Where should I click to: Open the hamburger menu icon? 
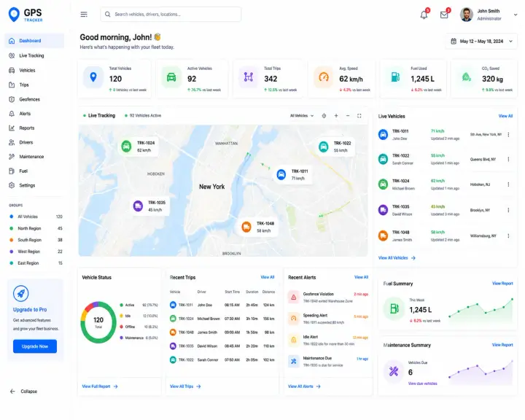(x=84, y=15)
